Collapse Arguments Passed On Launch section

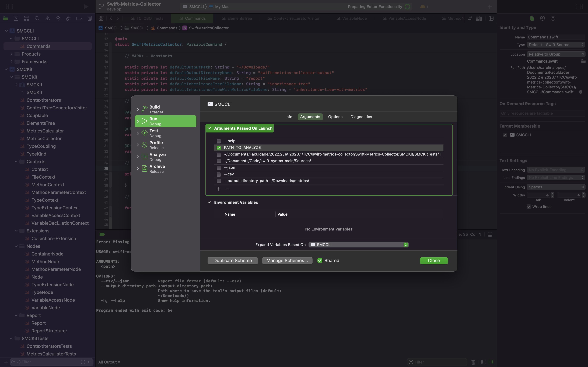click(209, 128)
